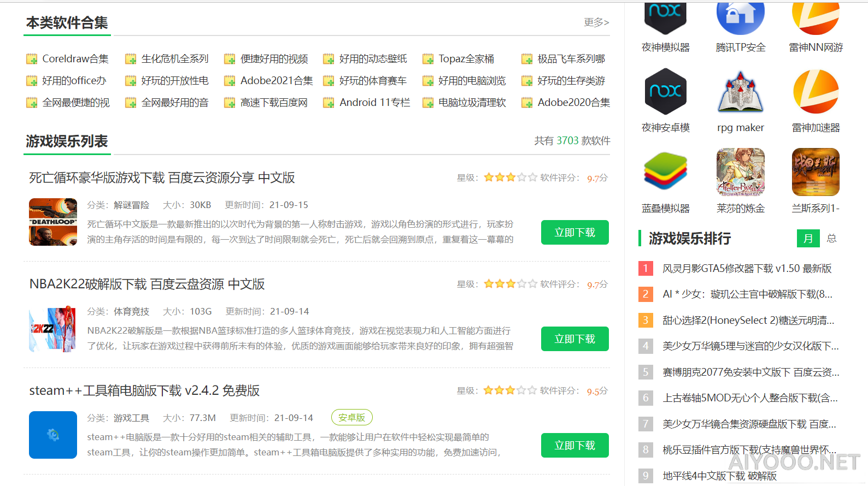Open AI*少女 璇玑公主 ranking entry
Image resolution: width=868 pixels, height=486 pixels.
click(x=747, y=294)
